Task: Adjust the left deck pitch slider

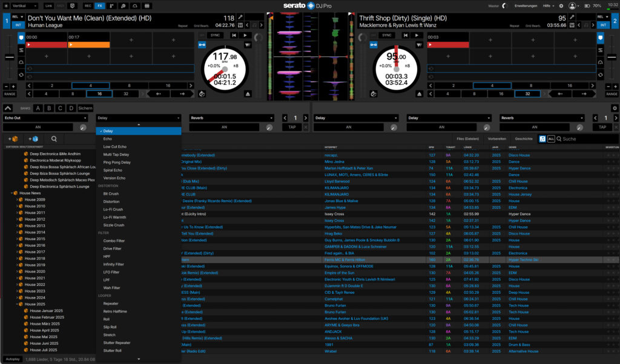Action: [x=10, y=57]
